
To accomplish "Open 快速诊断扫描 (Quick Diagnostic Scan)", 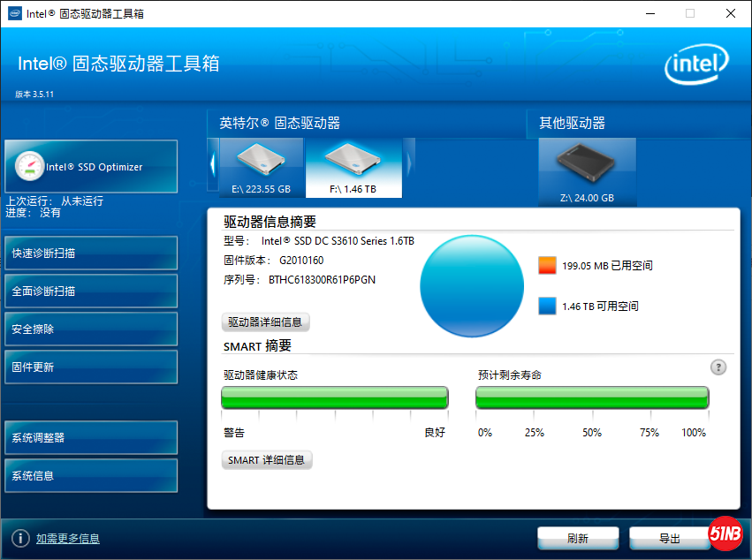I will (x=91, y=253).
